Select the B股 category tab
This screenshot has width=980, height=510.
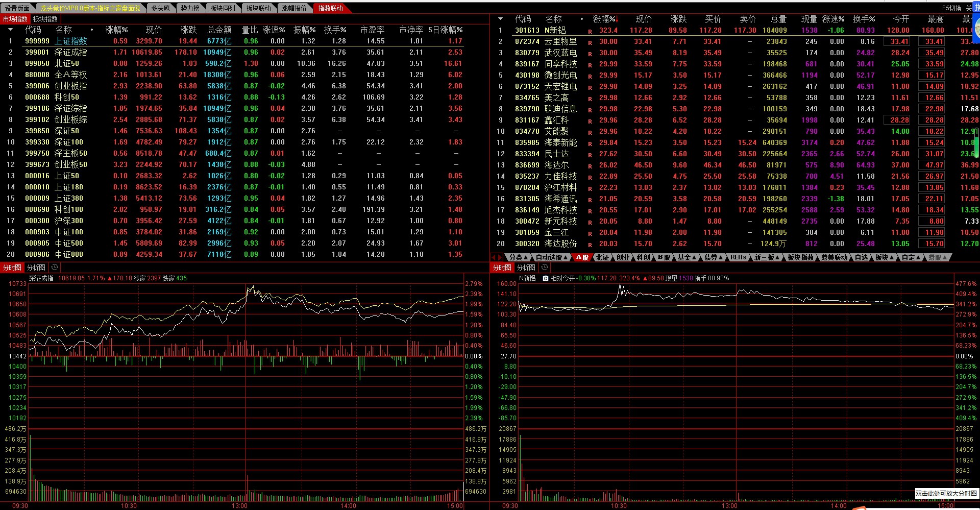(664, 258)
